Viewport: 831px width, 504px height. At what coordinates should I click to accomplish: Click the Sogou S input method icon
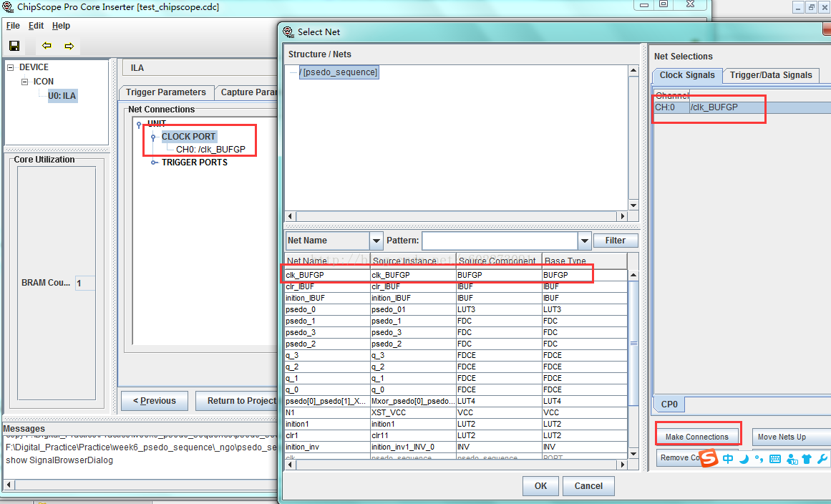coord(709,458)
